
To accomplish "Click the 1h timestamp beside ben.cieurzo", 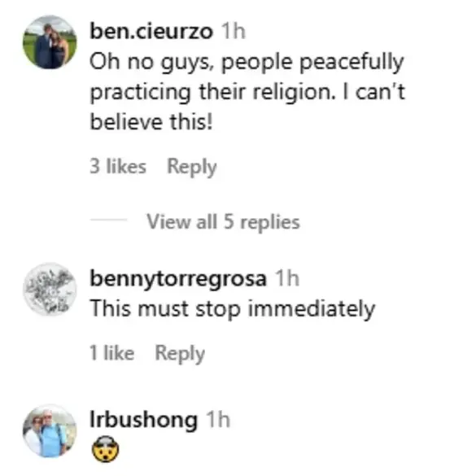I will pyautogui.click(x=234, y=31).
